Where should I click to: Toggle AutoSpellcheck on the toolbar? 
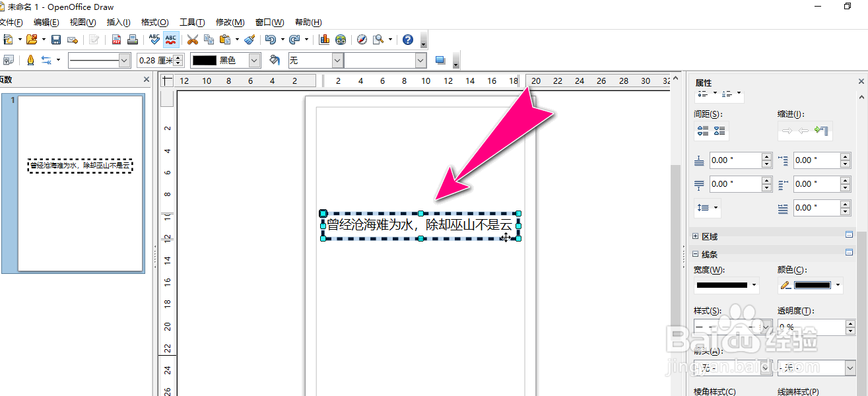pos(171,40)
